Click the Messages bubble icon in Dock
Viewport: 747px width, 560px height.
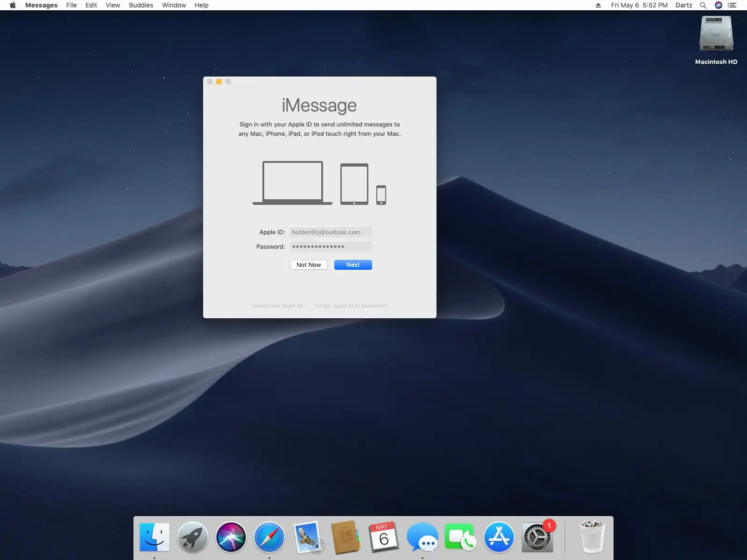coord(422,537)
